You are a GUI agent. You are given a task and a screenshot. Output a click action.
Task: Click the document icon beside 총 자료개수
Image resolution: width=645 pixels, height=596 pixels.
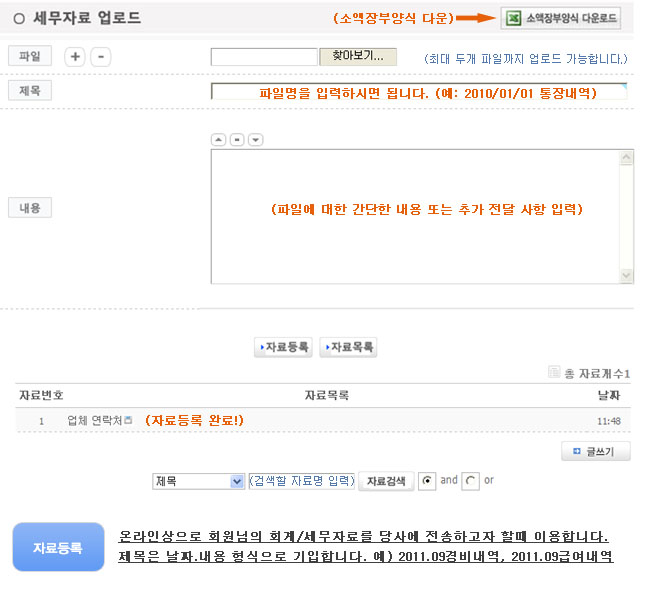click(554, 373)
